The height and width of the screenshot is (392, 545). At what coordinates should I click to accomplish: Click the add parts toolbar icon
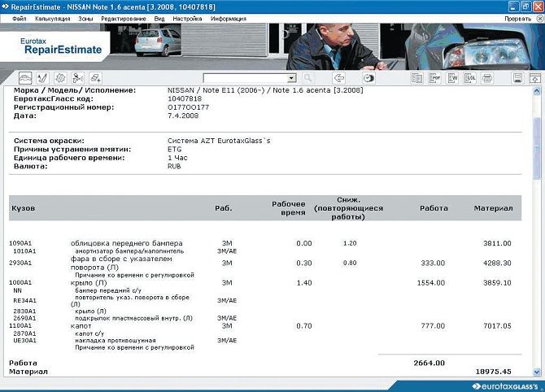click(x=95, y=78)
